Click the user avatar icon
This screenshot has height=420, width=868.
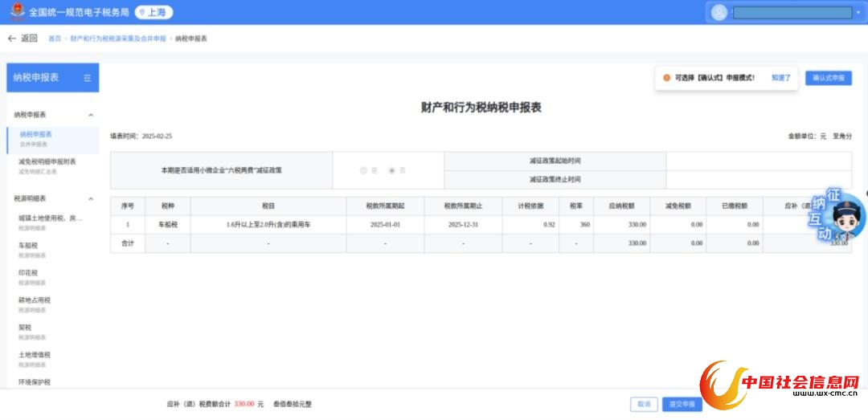719,12
